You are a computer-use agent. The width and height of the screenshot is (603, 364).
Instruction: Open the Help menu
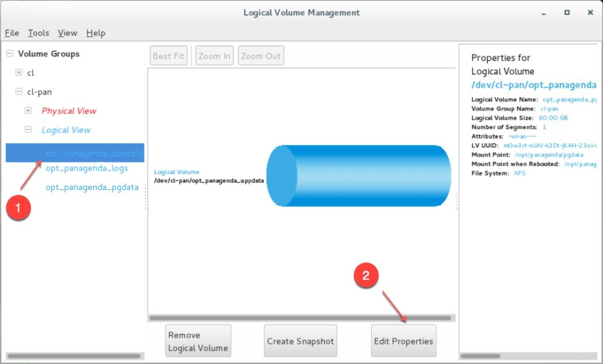[96, 33]
